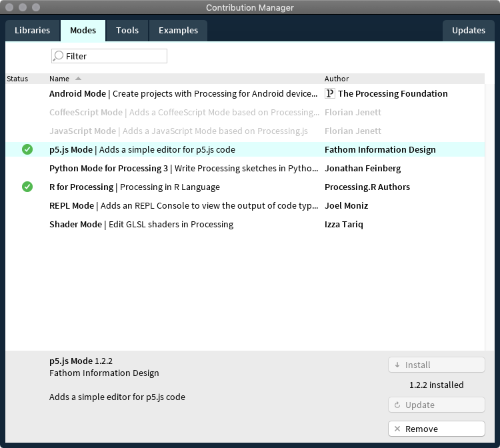Click Fathom Information Design in the details panel
The height and width of the screenshot is (448, 500).
(104, 373)
